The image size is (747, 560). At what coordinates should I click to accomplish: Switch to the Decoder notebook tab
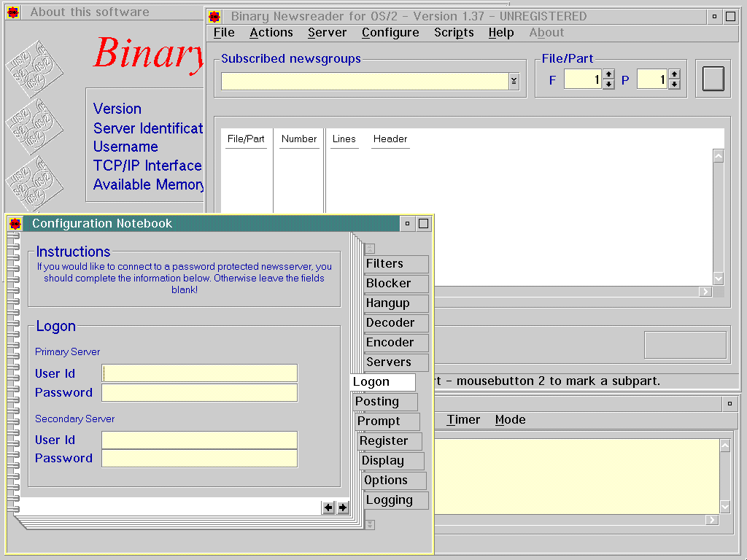point(396,323)
